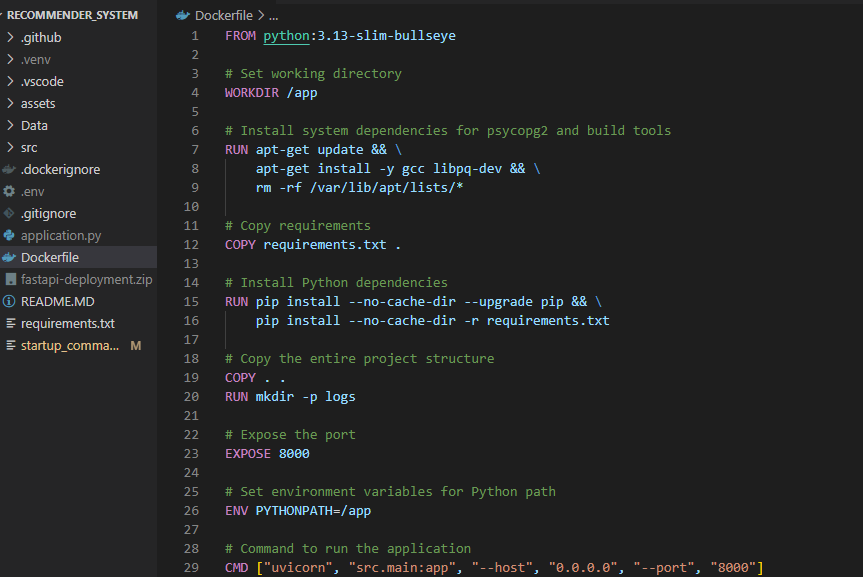Click the diamond icon beside .gitignore

[x=9, y=213]
